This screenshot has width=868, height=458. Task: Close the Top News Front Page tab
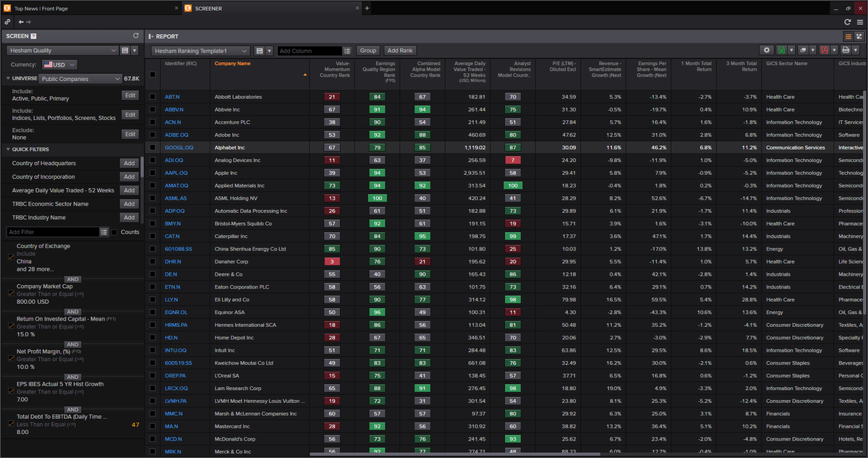[x=176, y=8]
